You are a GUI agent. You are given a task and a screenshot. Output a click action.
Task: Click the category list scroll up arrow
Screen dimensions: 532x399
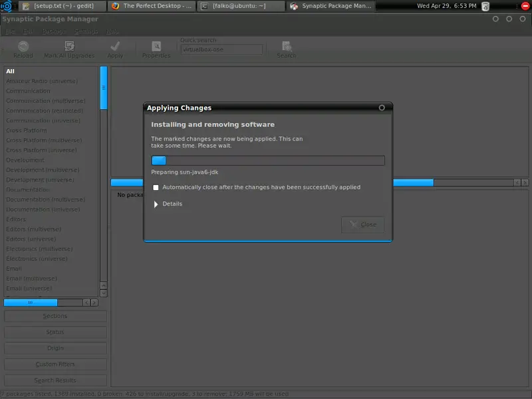pos(104,285)
